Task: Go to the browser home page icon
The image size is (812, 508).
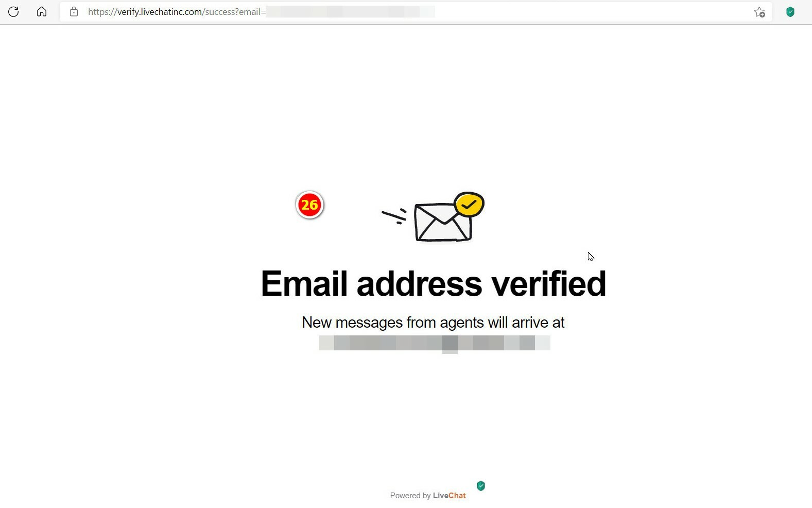Action: (x=42, y=12)
